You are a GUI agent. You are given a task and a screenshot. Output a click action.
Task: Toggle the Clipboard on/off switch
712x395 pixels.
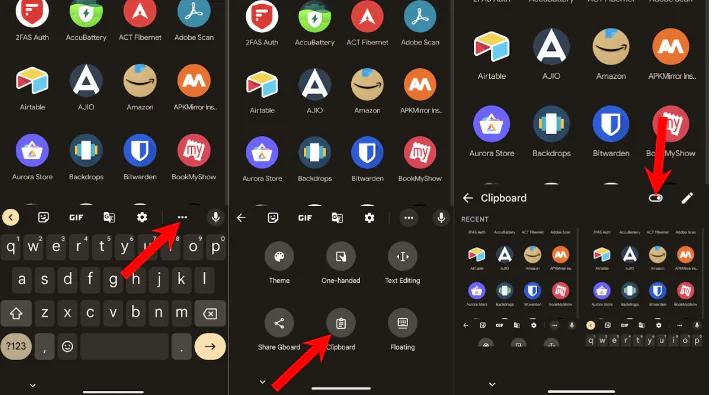tap(655, 198)
